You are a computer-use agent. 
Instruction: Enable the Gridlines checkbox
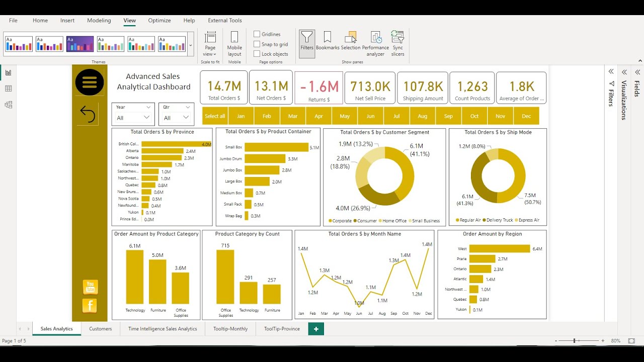pyautogui.click(x=257, y=34)
